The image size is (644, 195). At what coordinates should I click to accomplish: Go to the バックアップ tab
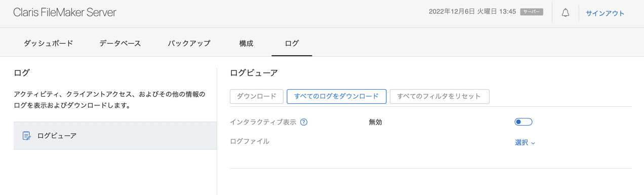point(189,43)
